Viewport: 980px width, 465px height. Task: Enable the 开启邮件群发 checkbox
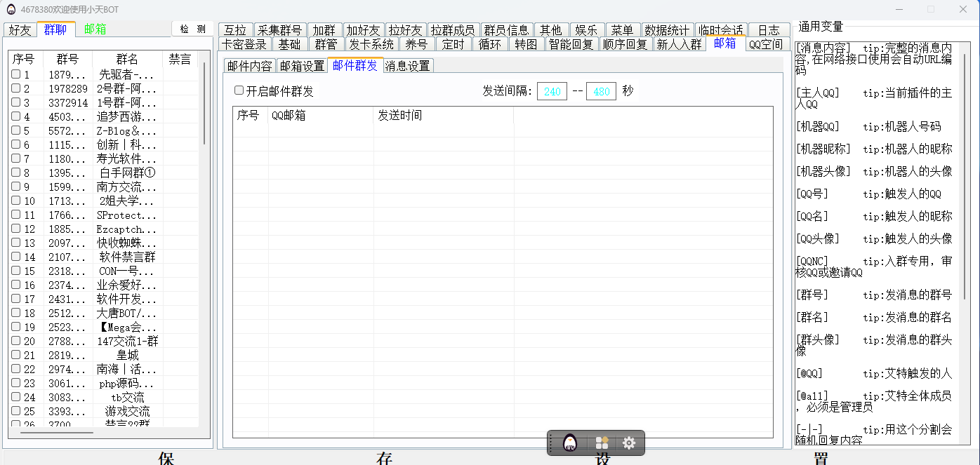click(x=239, y=90)
